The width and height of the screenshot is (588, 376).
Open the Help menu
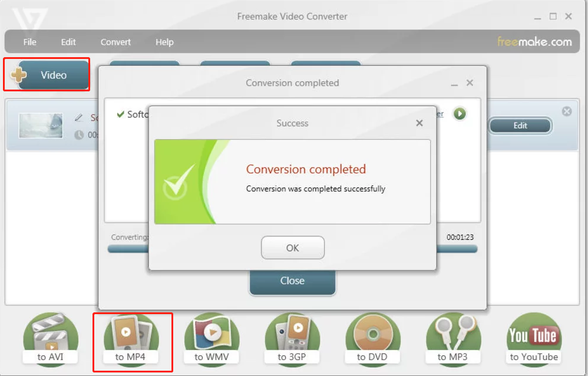pos(164,42)
